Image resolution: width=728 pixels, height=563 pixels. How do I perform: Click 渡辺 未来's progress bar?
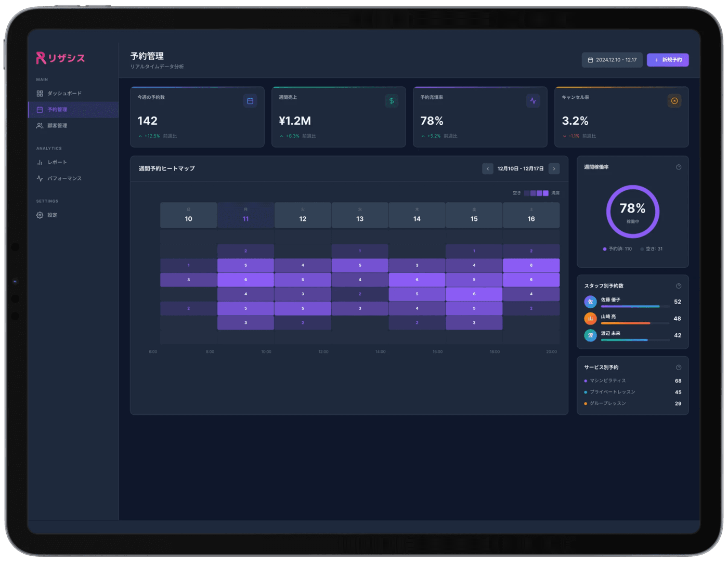(x=635, y=340)
